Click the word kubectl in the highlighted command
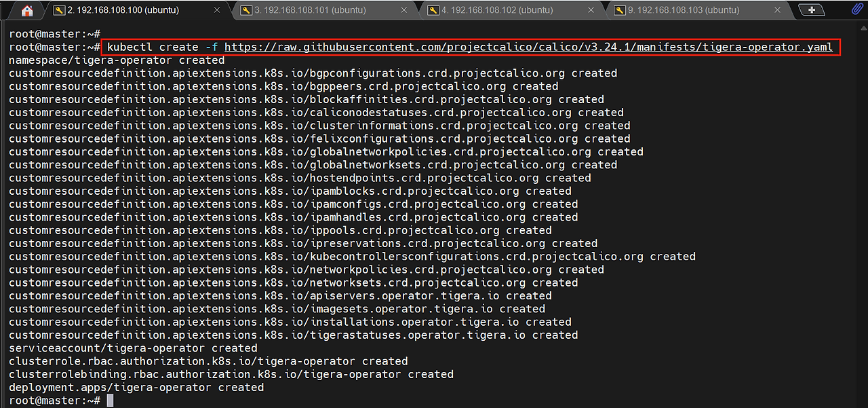 click(130, 48)
